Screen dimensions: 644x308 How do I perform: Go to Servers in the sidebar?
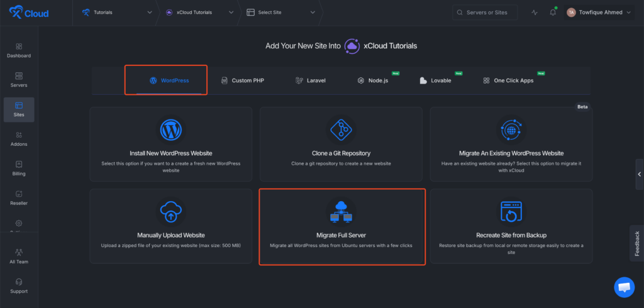tap(19, 80)
